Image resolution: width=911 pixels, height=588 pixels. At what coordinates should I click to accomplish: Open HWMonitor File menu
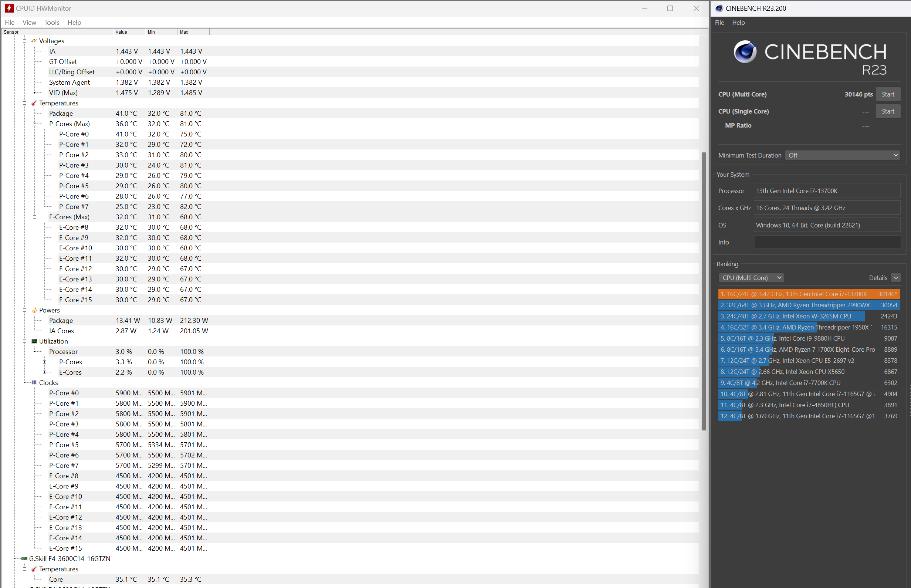pos(10,23)
